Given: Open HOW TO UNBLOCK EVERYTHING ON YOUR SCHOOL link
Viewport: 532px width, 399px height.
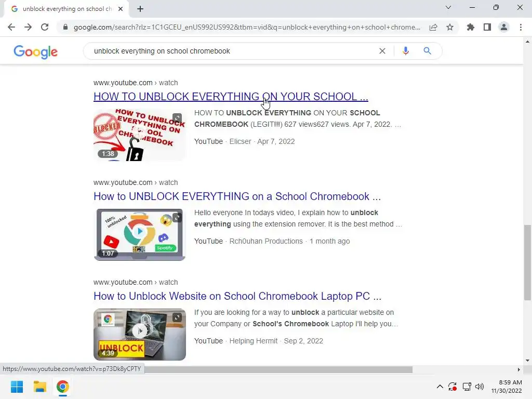Looking at the screenshot, I should point(231,97).
